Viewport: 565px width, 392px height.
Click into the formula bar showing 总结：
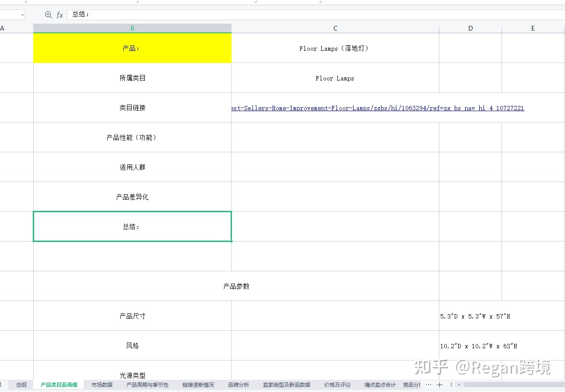(306, 15)
